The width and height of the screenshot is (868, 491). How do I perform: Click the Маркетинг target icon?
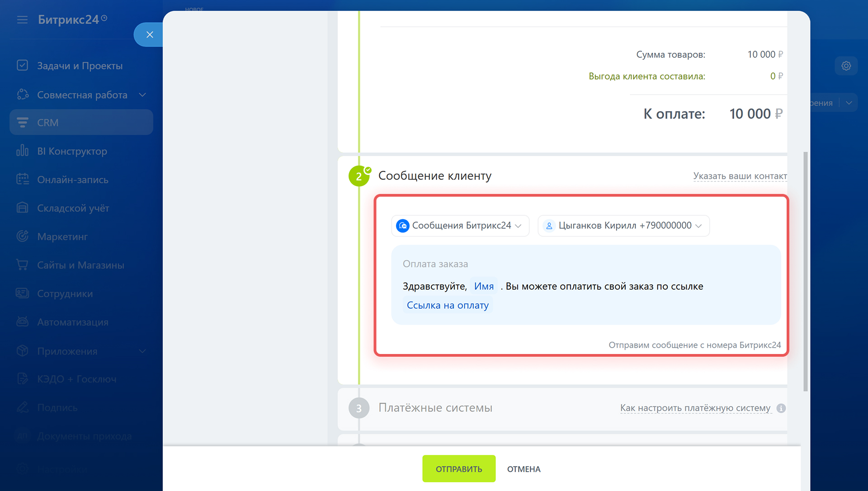(x=22, y=236)
